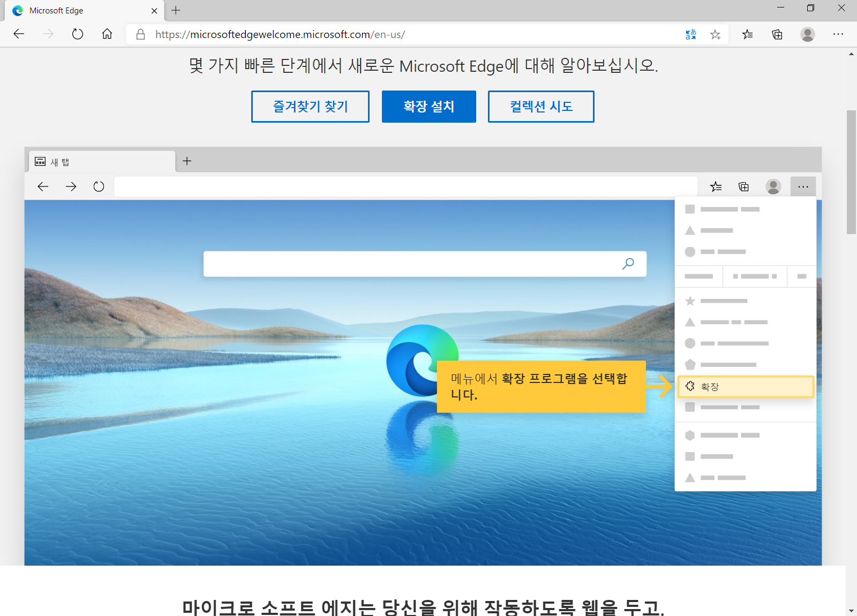The height and width of the screenshot is (616, 857).
Task: Open the Favorites list toolbar icon
Action: point(747,34)
